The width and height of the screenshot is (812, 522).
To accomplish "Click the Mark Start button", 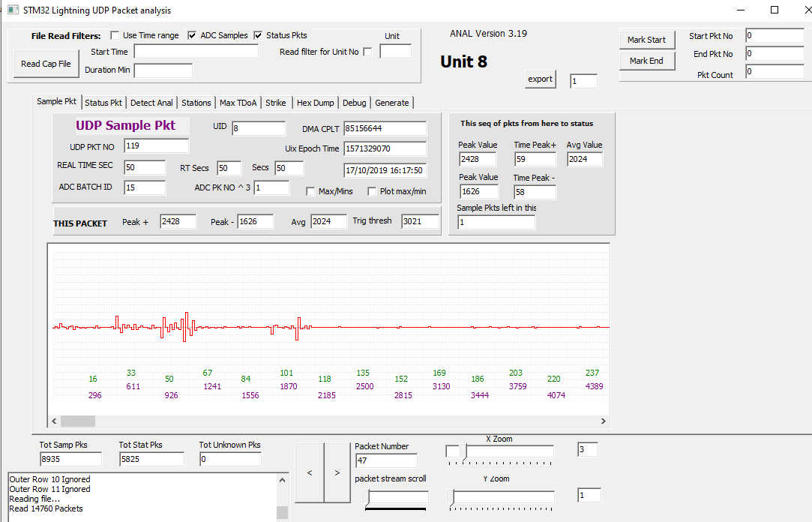I will tap(646, 40).
